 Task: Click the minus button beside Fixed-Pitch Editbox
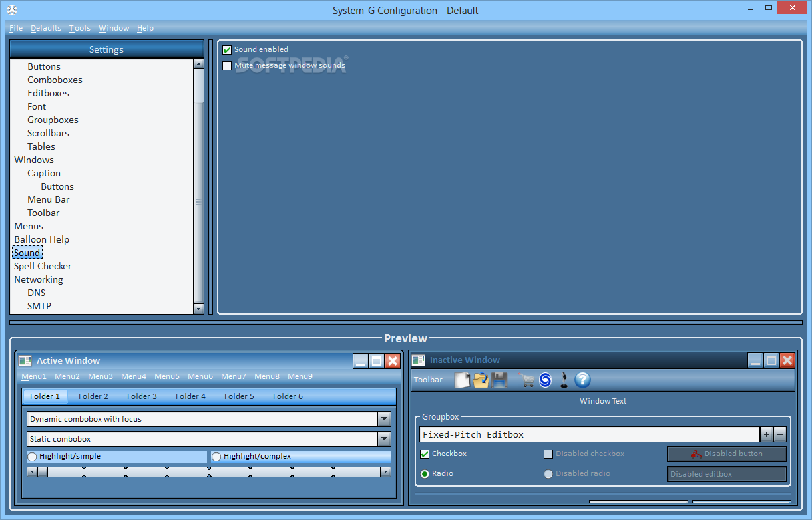[x=780, y=434]
